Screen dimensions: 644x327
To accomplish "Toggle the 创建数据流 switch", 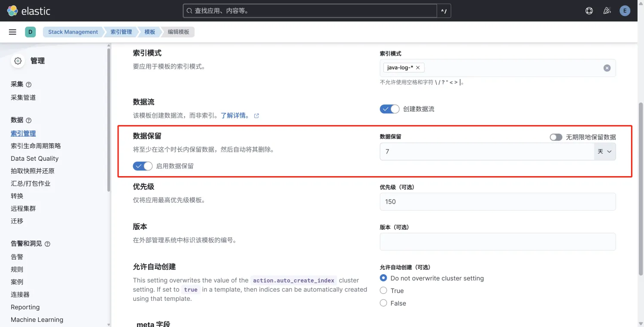I will pyautogui.click(x=389, y=109).
